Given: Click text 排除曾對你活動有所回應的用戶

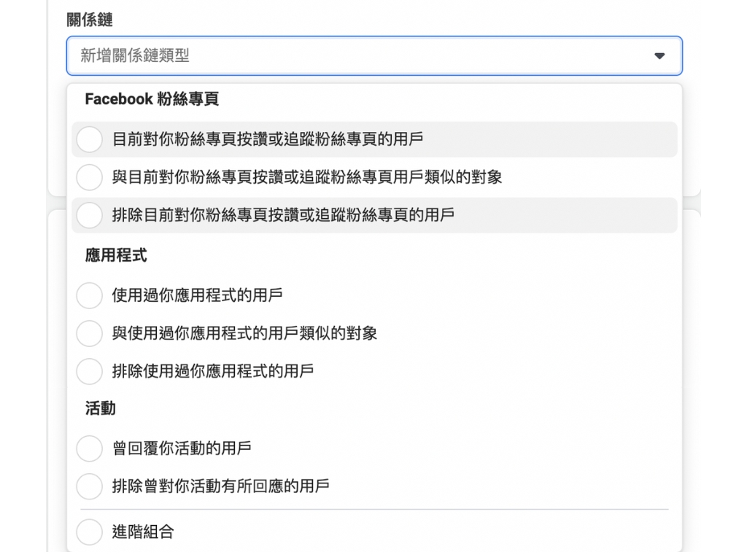Looking at the screenshot, I should tap(220, 486).
